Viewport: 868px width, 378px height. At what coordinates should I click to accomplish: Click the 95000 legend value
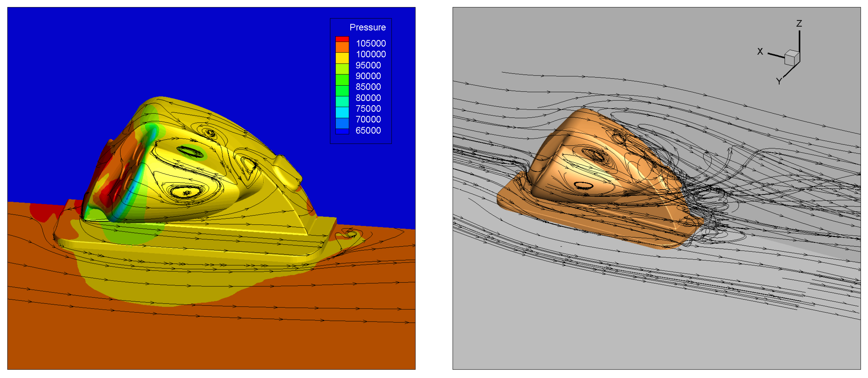pos(368,65)
